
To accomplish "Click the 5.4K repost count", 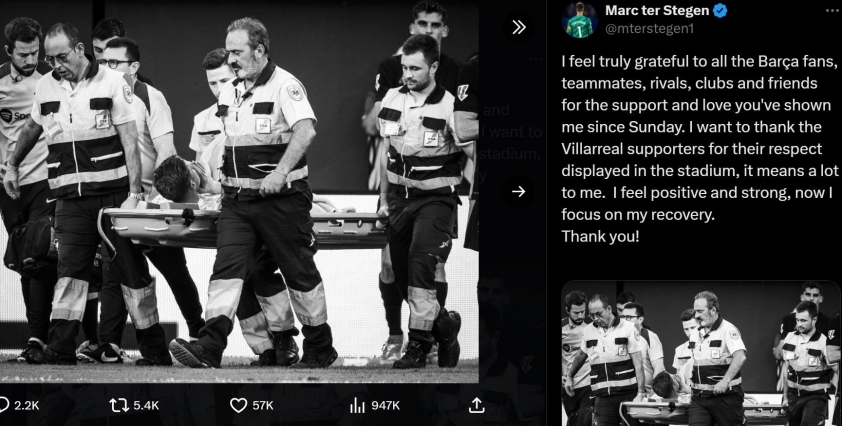I will point(146,406).
